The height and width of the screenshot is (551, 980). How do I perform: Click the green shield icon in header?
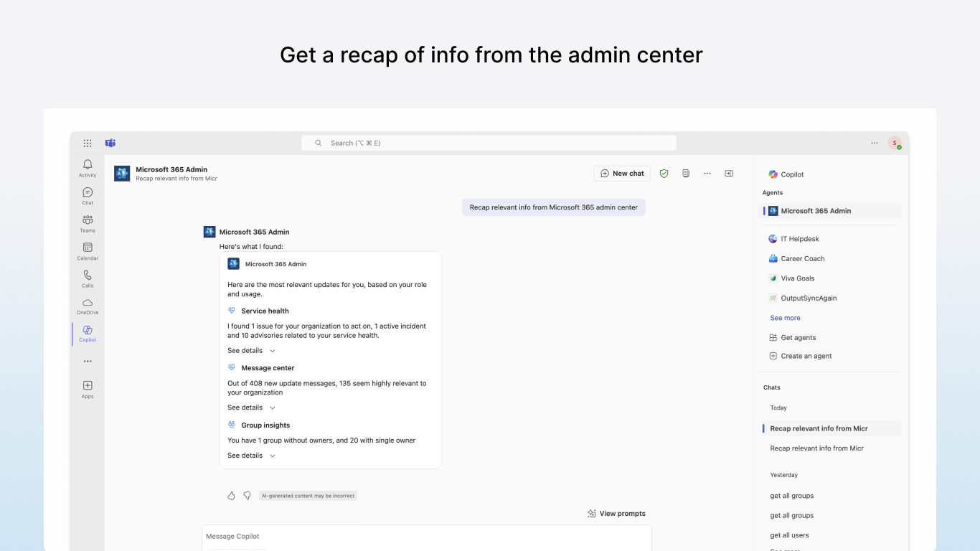tap(664, 174)
